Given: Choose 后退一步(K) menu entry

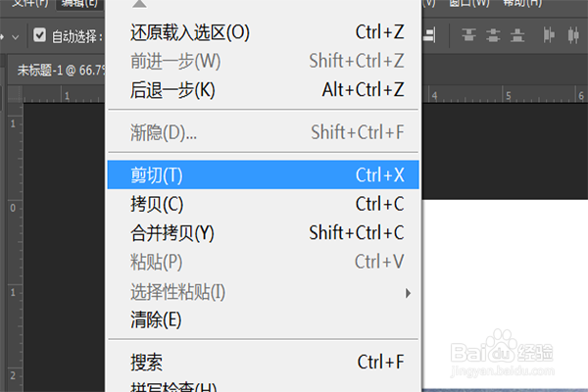Looking at the screenshot, I should click(263, 90).
